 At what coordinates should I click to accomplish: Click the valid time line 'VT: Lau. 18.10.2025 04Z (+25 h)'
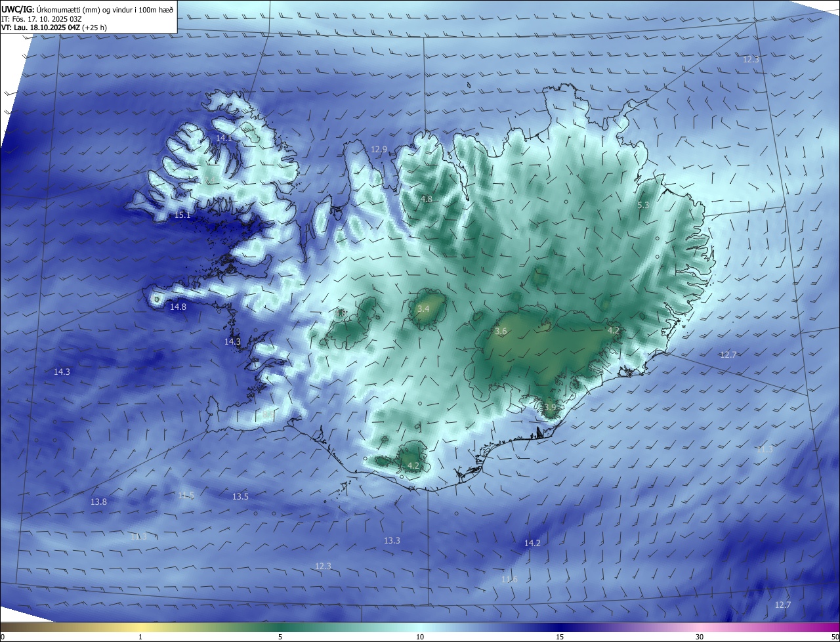(54, 28)
